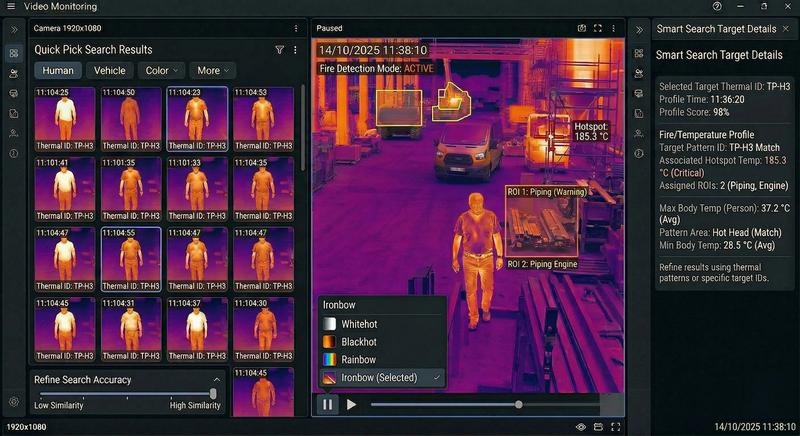This screenshot has width=800, height=436.
Task: Select the 11:04:30 thermal thumbnail
Action: click(264, 329)
